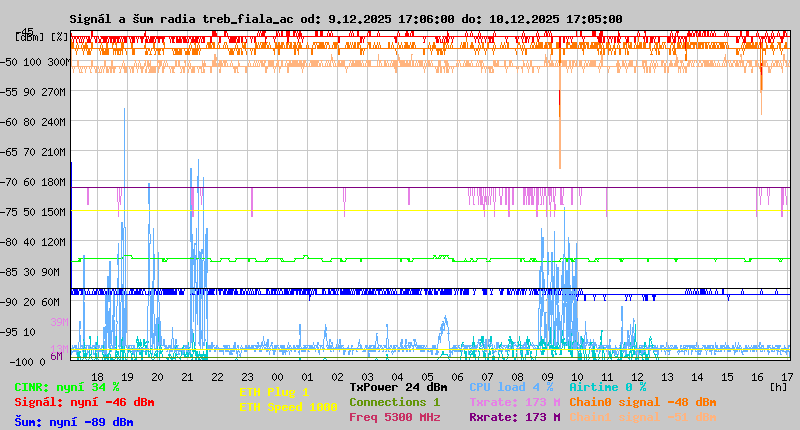Screen dimensions: 800x430
Task: Click the '60M' y-axis label
Action: tap(51, 302)
